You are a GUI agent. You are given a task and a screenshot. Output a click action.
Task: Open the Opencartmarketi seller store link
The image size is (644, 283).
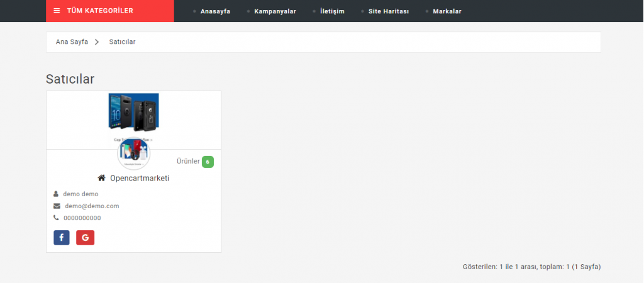140,178
